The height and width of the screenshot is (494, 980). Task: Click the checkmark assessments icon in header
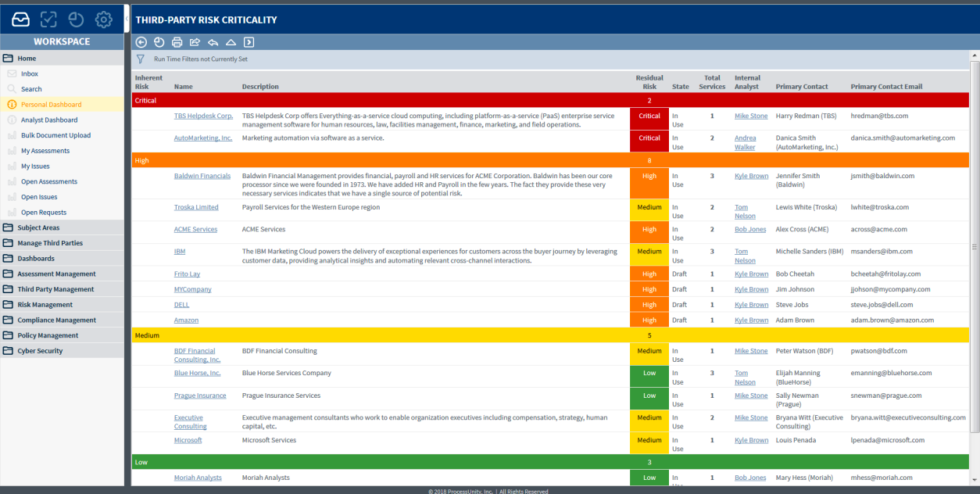(48, 20)
